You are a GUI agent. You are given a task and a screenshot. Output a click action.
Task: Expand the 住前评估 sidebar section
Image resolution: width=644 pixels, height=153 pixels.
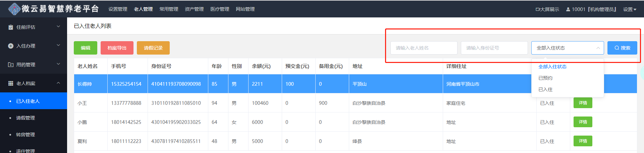click(58, 27)
